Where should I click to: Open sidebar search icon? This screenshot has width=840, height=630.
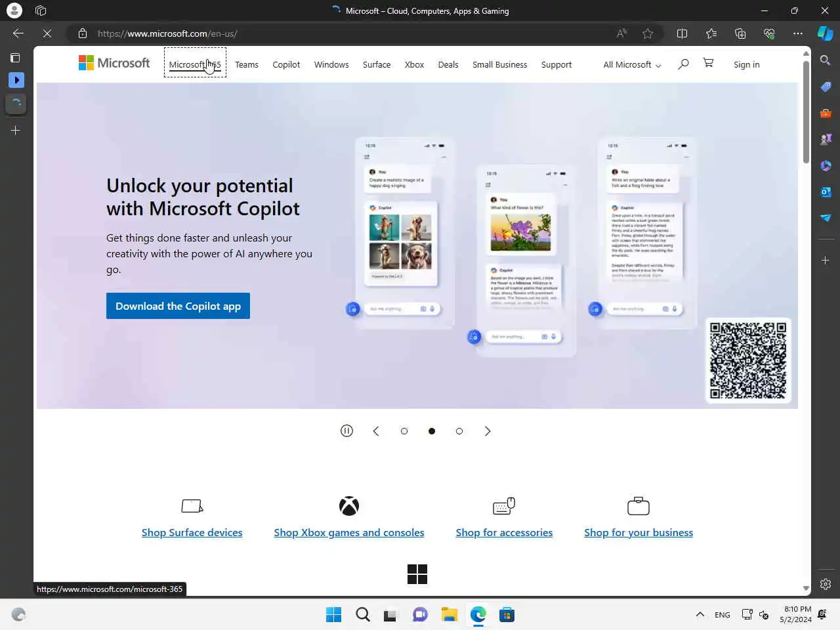point(826,60)
